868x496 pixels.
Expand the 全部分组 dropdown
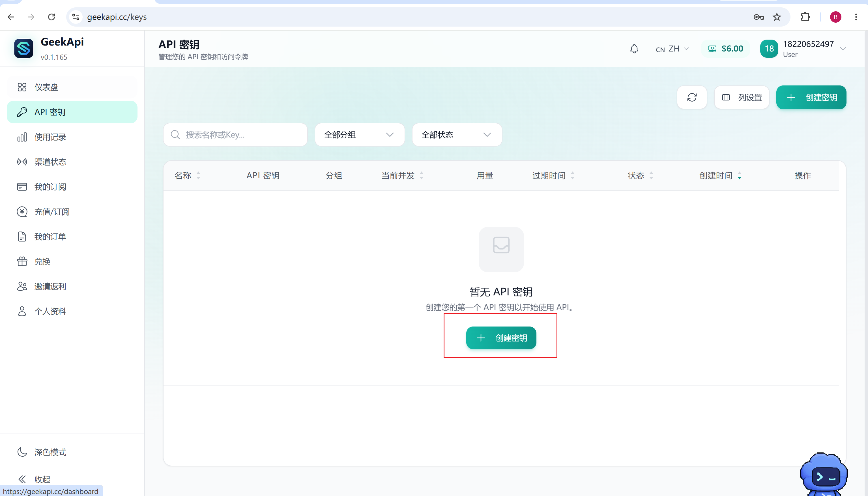[360, 135]
